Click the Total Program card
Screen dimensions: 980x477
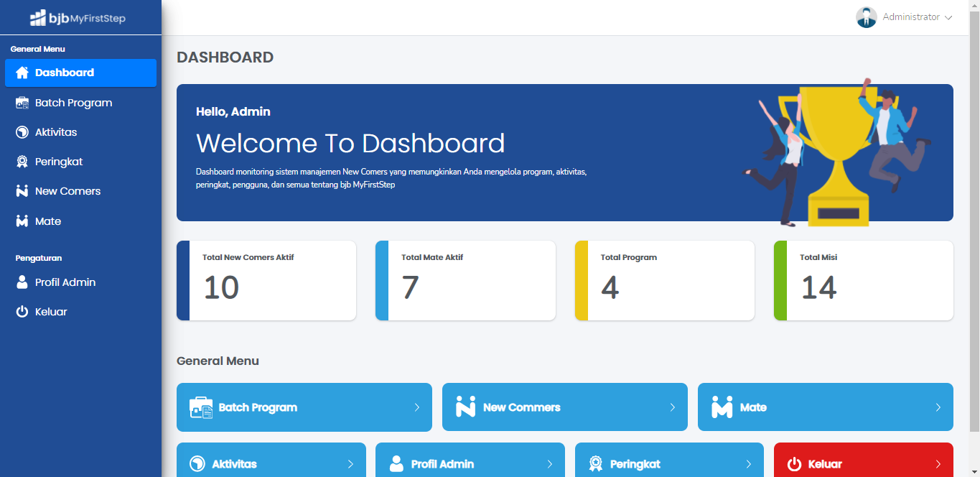coord(665,280)
